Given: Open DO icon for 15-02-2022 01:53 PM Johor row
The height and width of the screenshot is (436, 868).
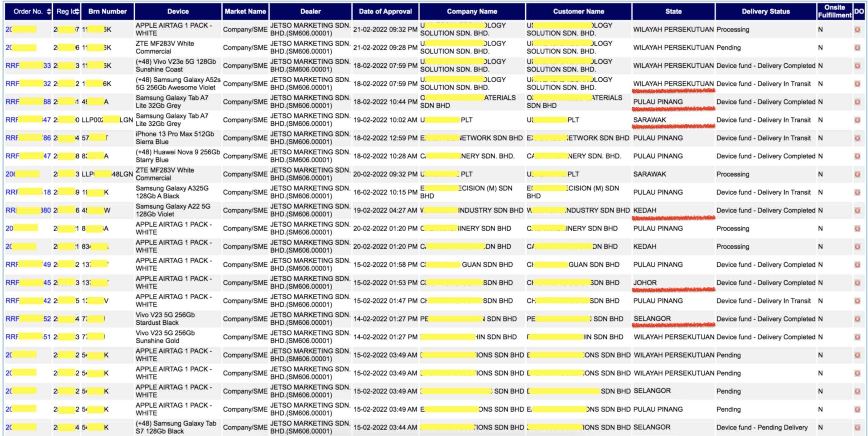Looking at the screenshot, I should coord(857,283).
